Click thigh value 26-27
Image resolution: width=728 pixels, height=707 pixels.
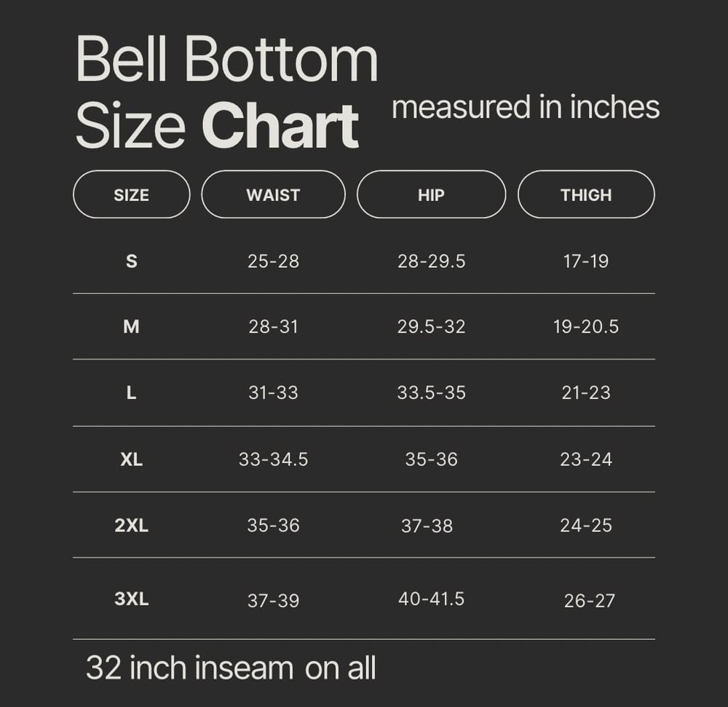pos(589,601)
